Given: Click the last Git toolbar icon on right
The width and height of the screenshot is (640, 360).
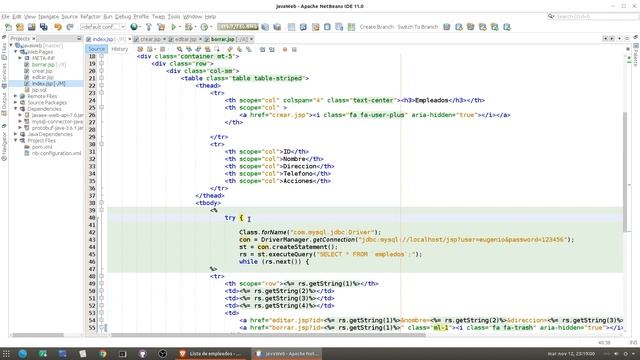Looking at the screenshot, I should click(507, 27).
